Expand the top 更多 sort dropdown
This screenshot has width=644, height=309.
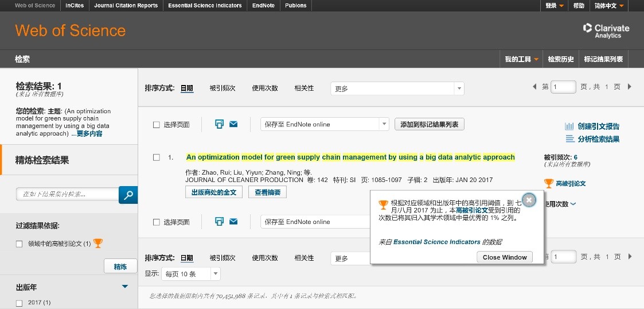point(397,88)
